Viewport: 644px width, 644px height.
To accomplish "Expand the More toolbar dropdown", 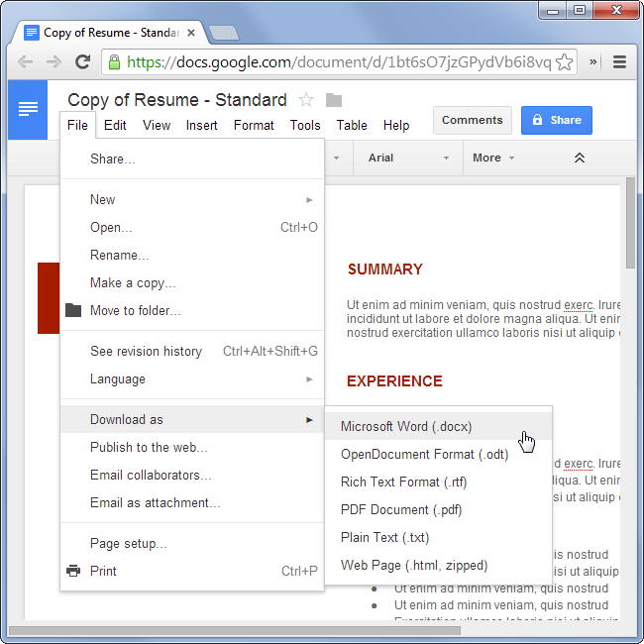I will click(x=493, y=158).
